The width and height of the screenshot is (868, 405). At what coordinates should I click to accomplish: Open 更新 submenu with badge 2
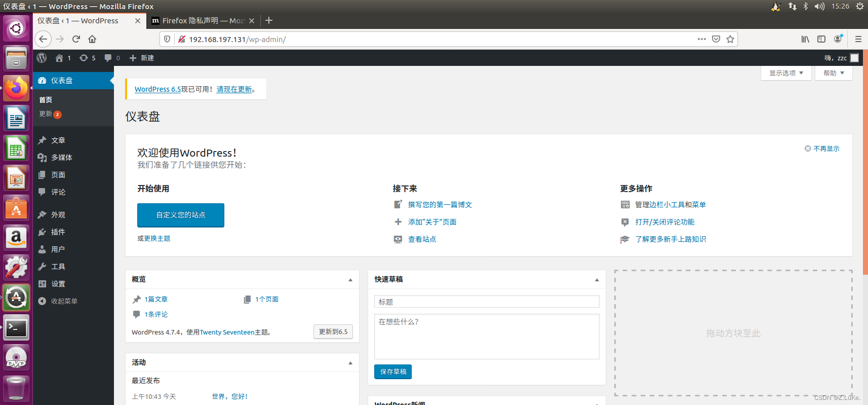point(50,114)
